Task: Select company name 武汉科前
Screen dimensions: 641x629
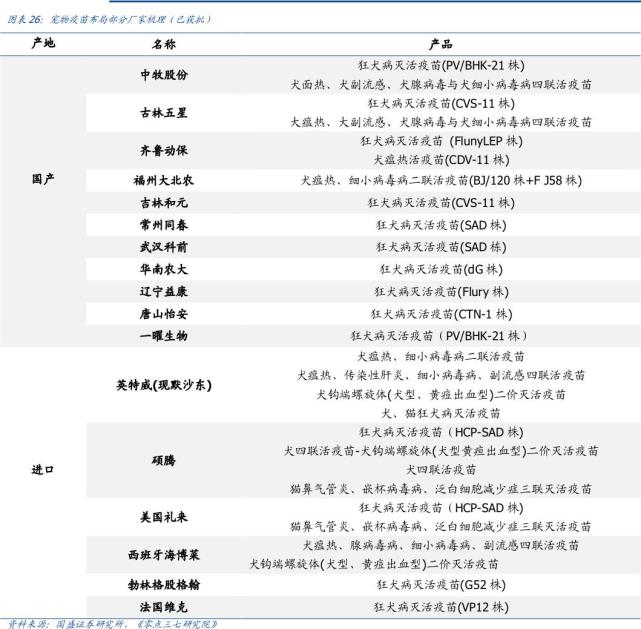Action: (164, 247)
